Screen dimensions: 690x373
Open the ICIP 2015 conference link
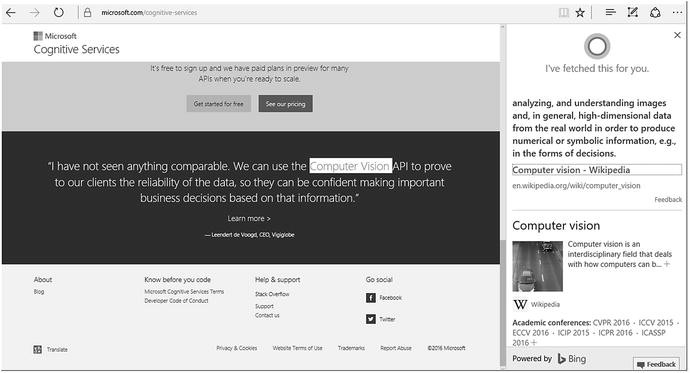click(x=573, y=333)
